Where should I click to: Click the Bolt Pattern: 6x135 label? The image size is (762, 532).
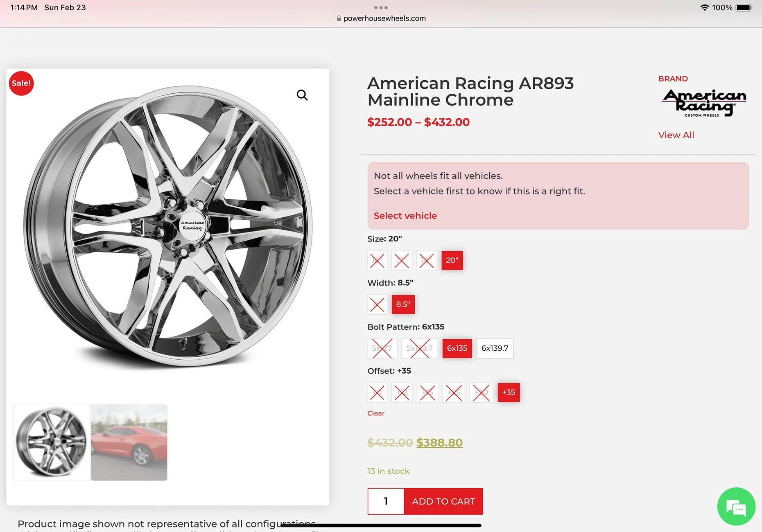click(406, 327)
